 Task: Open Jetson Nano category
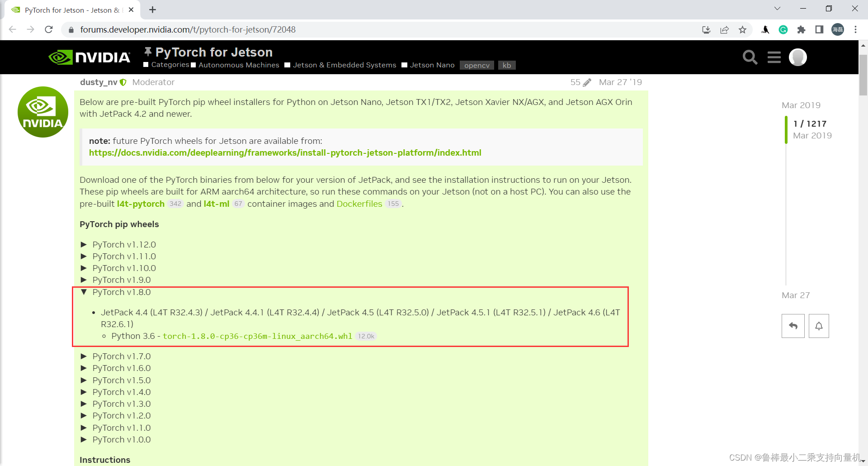428,65
